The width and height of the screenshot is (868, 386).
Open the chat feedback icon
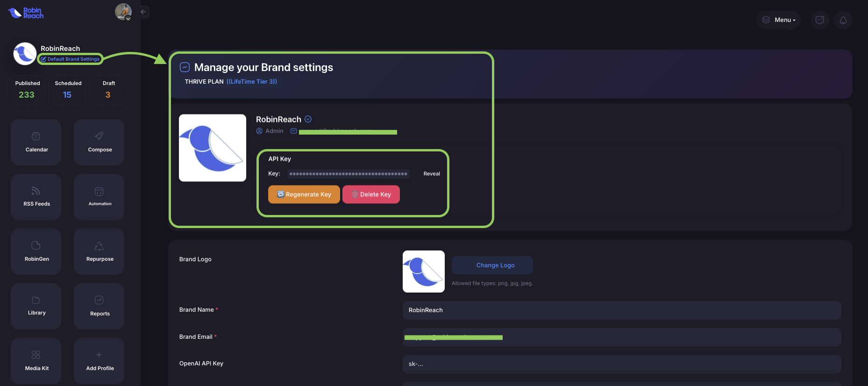click(x=820, y=20)
